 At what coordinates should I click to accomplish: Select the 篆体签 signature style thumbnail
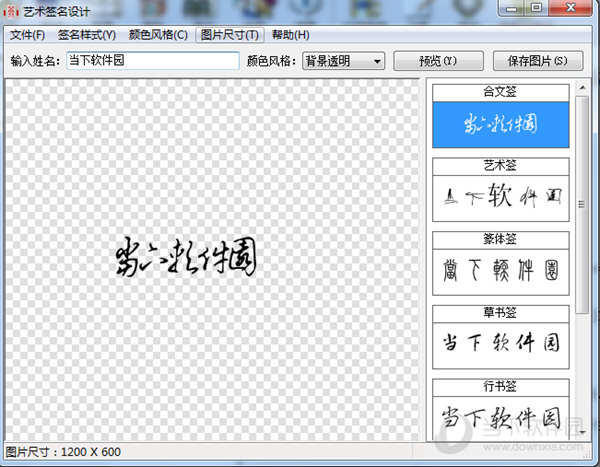pyautogui.click(x=500, y=271)
